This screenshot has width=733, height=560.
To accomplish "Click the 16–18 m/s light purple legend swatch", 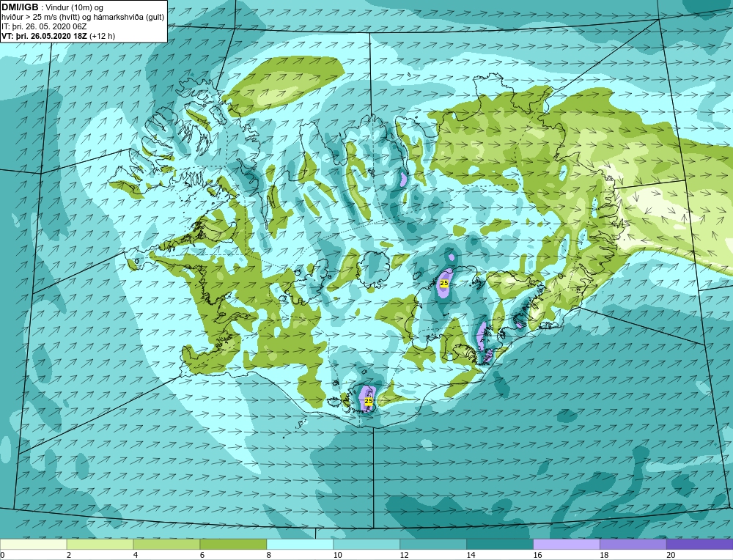I will point(567,544).
